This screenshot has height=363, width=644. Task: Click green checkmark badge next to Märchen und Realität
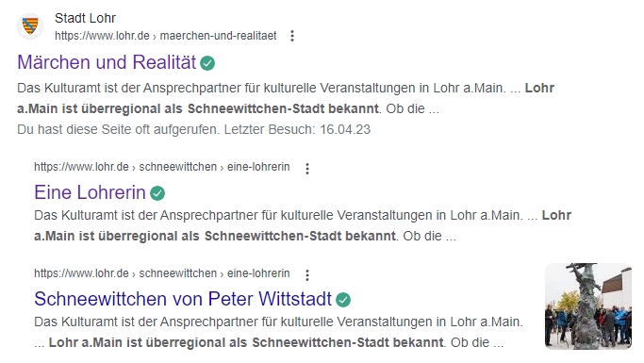pyautogui.click(x=207, y=63)
